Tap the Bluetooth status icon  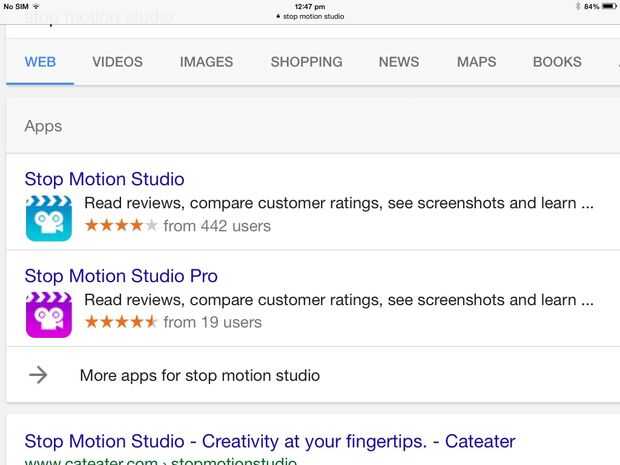577,7
